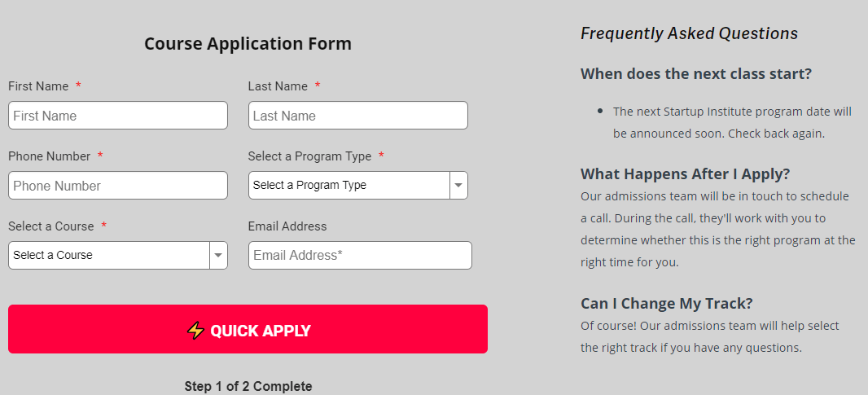Screen dimensions: 868x395
Task: Focus the Last Name input field
Action: 357,115
